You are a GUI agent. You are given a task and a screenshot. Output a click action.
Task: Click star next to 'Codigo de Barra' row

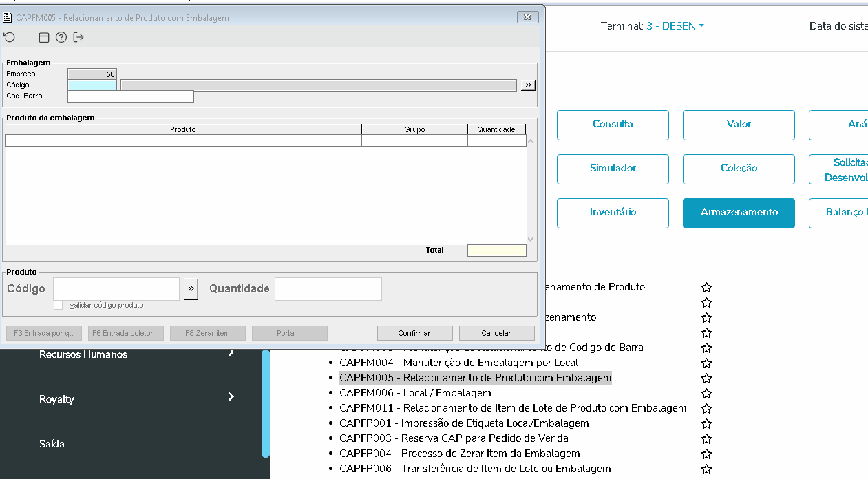(706, 348)
